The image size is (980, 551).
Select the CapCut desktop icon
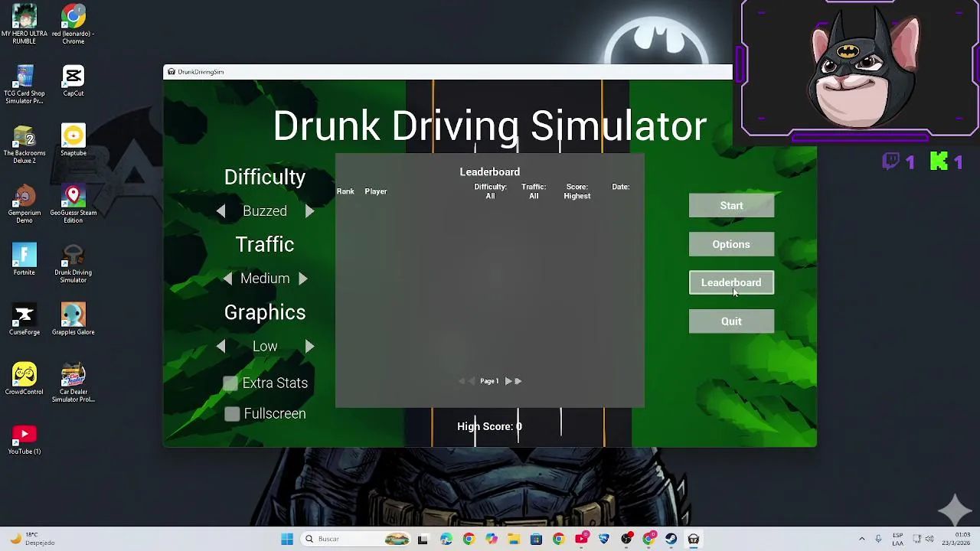coord(73,81)
